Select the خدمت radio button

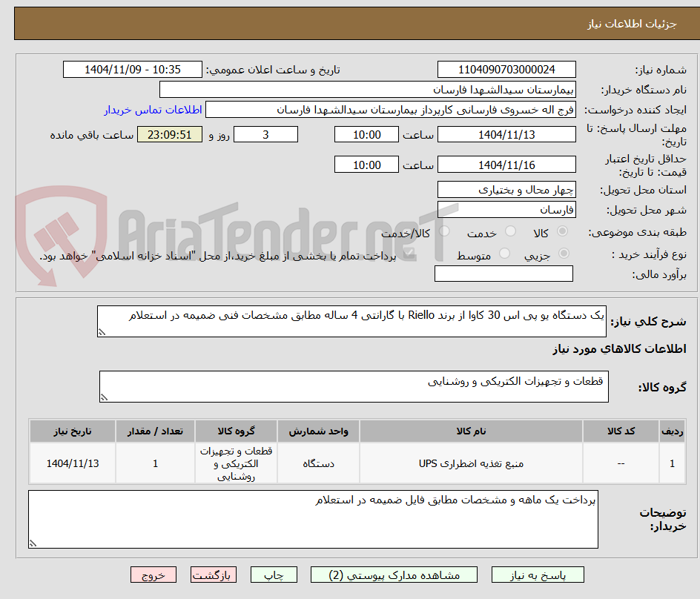(510, 231)
